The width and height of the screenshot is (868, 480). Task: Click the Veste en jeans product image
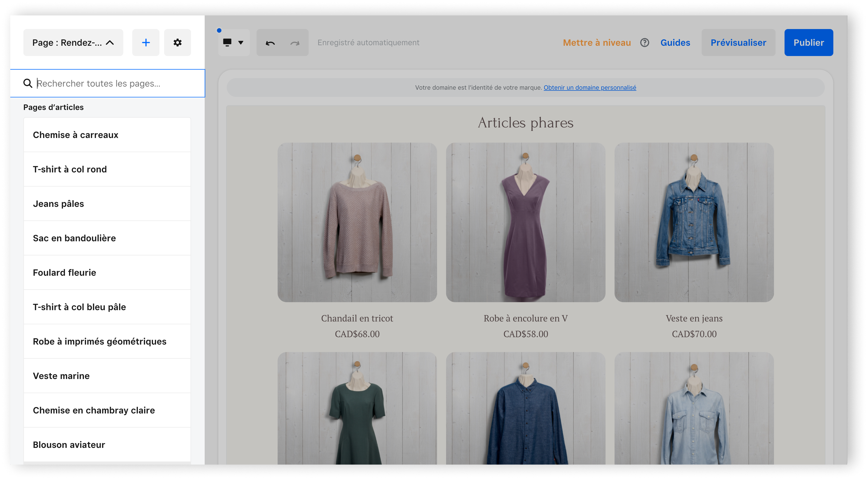[694, 223]
